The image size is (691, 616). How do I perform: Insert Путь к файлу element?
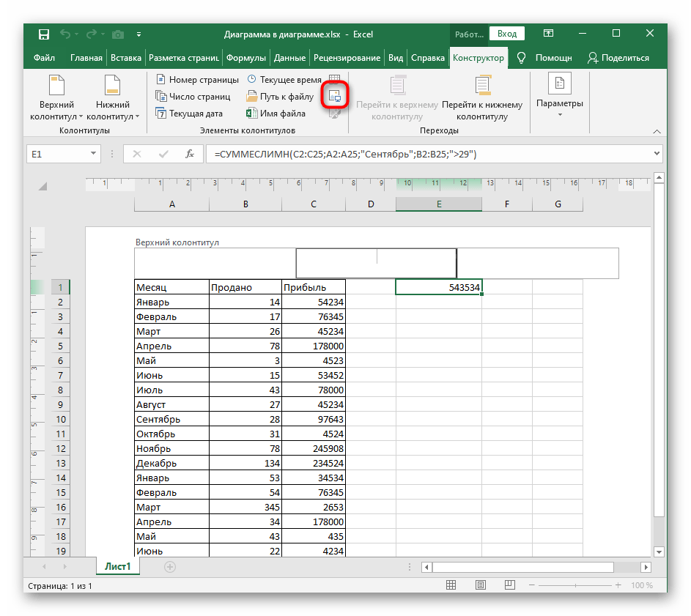pos(280,97)
